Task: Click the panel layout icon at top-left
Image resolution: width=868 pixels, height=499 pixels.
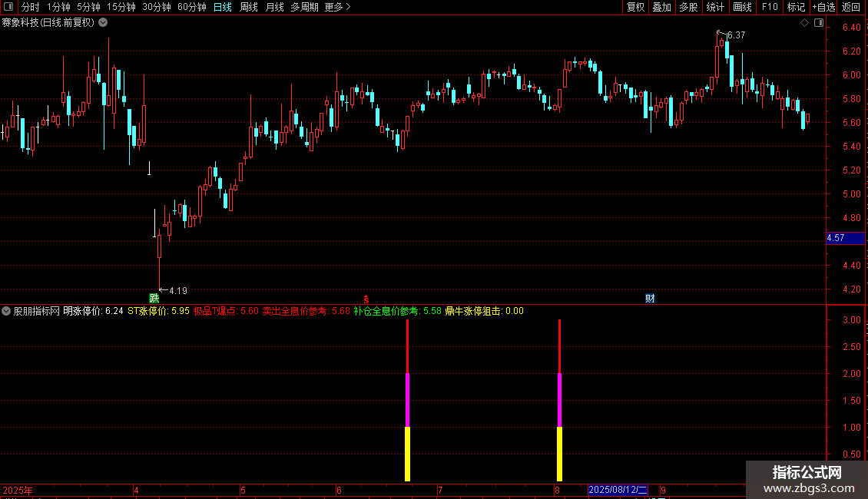Action: click(8, 7)
